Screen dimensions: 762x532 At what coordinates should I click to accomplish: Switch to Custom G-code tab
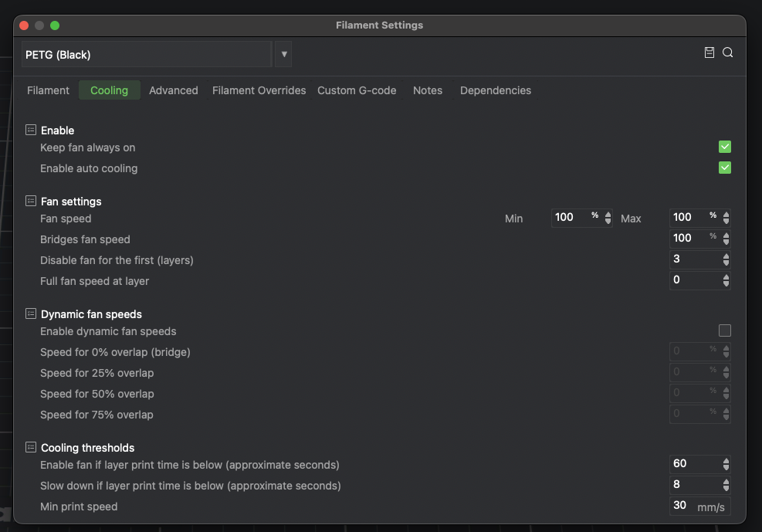coord(357,90)
